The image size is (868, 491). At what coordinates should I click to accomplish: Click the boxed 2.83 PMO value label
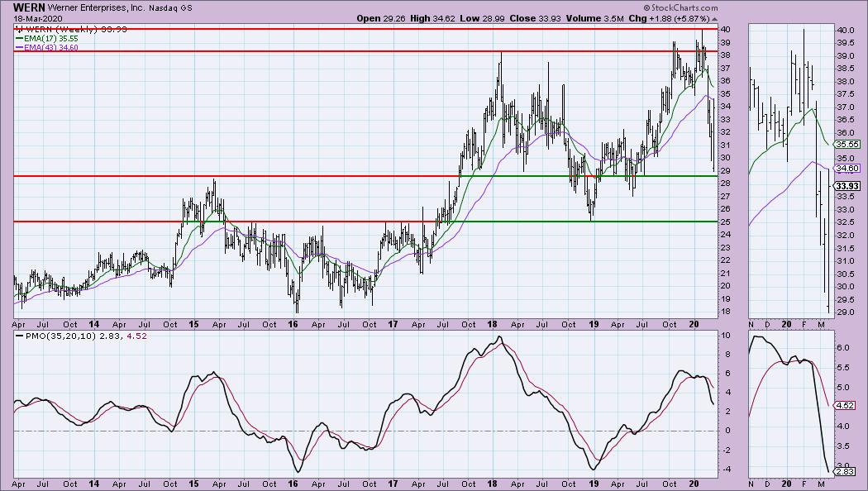click(x=845, y=472)
